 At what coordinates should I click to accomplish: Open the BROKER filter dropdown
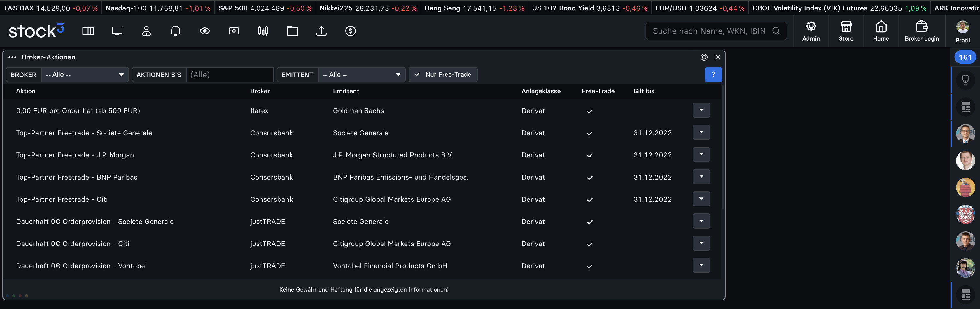click(85, 75)
